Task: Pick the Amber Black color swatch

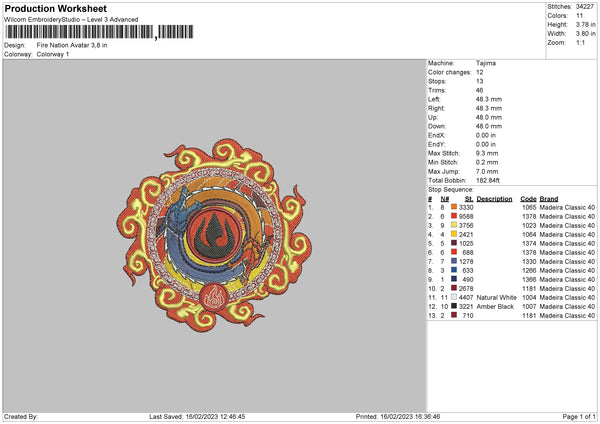Action: click(454, 306)
